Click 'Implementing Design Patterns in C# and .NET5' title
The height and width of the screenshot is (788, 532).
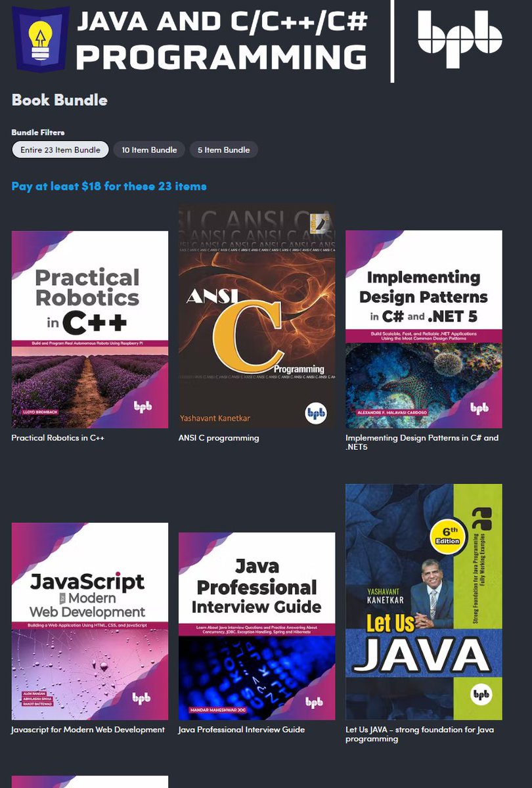pyautogui.click(x=422, y=443)
